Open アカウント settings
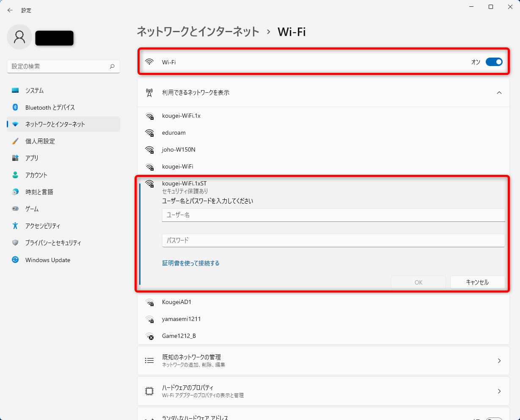This screenshot has width=520, height=420. (x=63, y=175)
